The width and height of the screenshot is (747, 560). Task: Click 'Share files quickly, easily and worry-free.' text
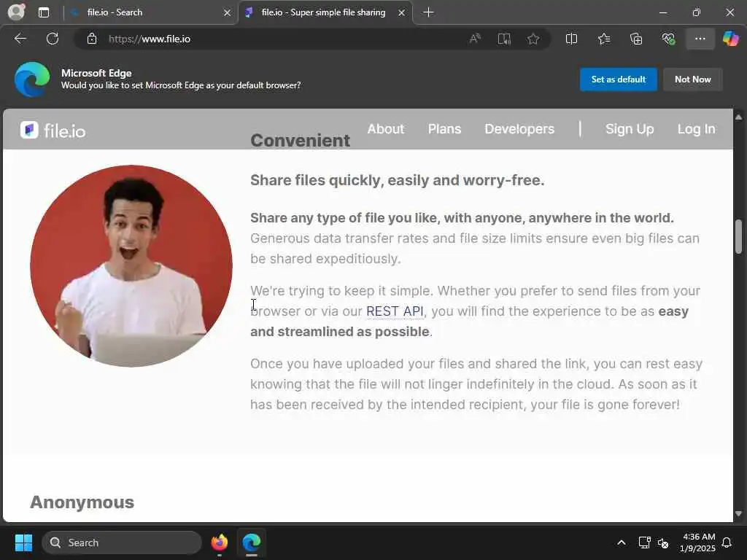tap(398, 180)
